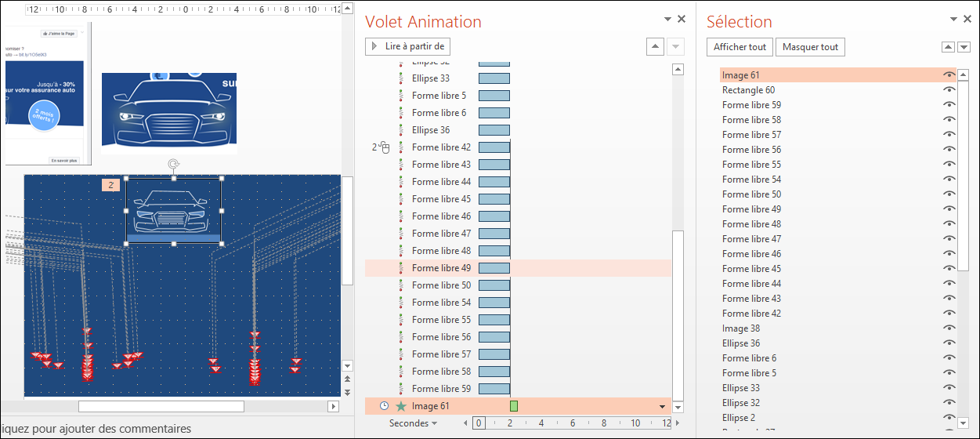Click mouse trigger icon beside Forme libre 42
The height and width of the screenshot is (439, 980).
click(x=385, y=147)
